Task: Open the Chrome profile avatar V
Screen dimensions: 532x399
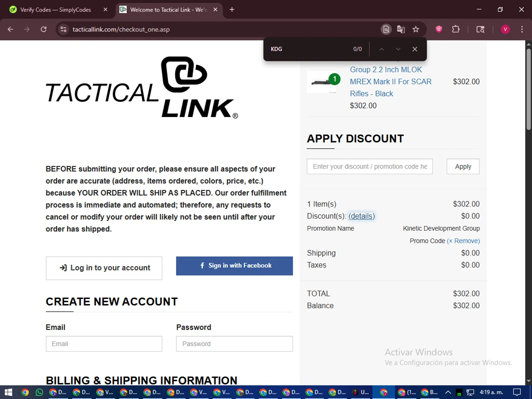Action: pyautogui.click(x=505, y=29)
